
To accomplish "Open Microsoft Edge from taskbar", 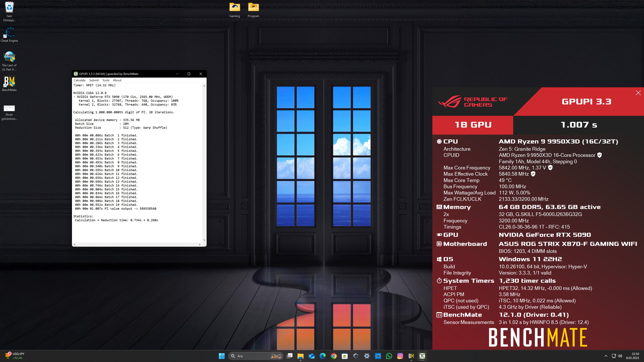I will tap(323, 356).
